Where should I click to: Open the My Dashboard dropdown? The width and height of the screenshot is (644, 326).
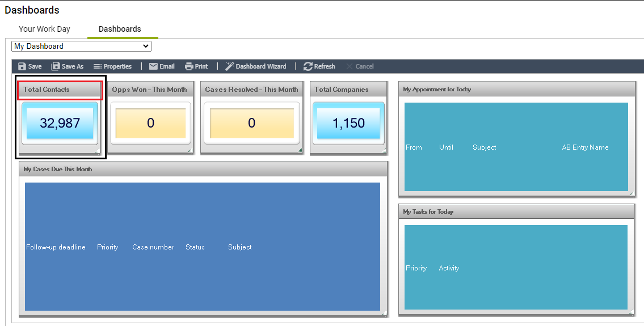tap(81, 46)
